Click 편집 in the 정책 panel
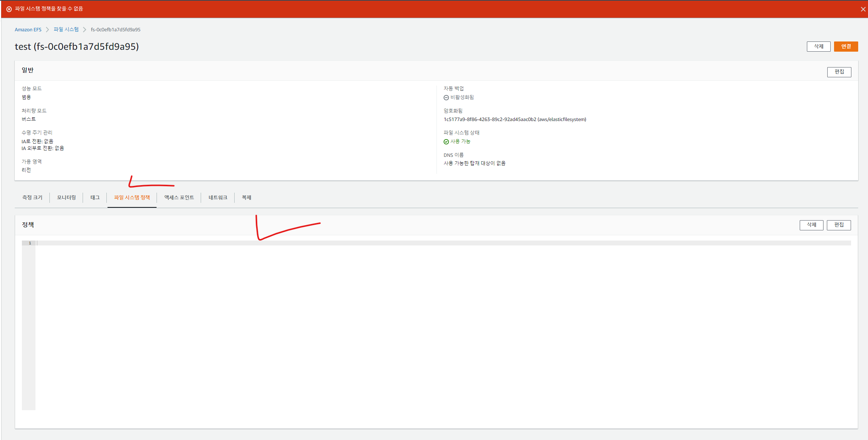This screenshot has width=868, height=440. coord(839,225)
